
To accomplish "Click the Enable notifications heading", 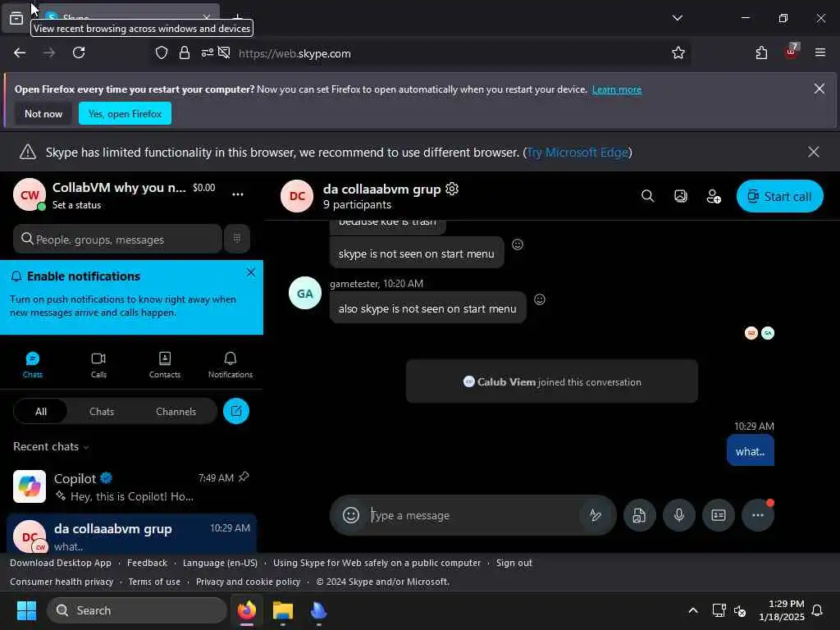I will (x=84, y=276).
